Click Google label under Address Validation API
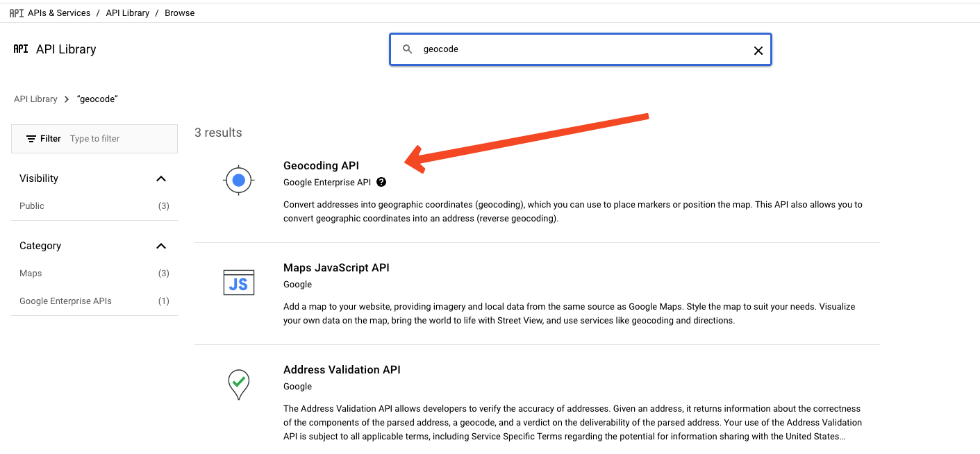The image size is (980, 454). [297, 387]
